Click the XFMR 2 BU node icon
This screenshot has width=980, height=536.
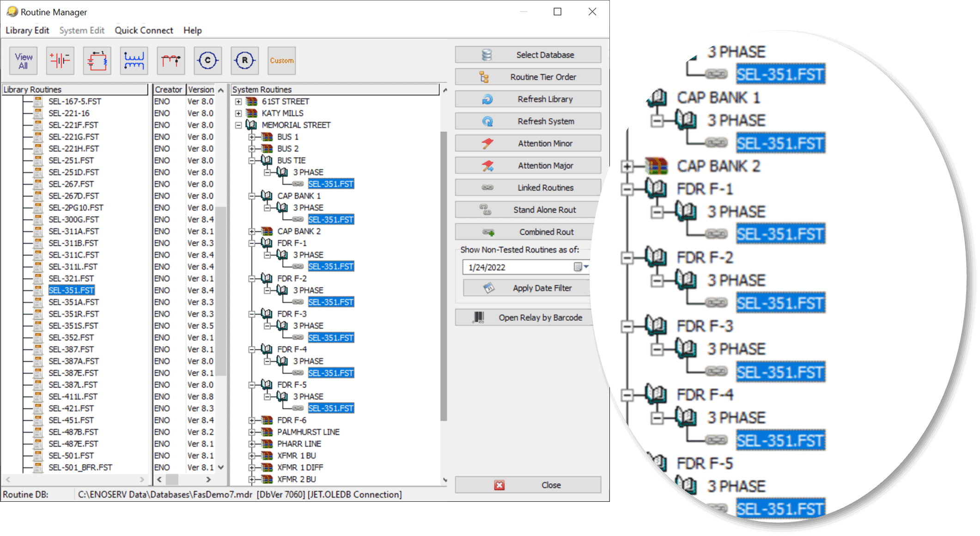point(267,479)
